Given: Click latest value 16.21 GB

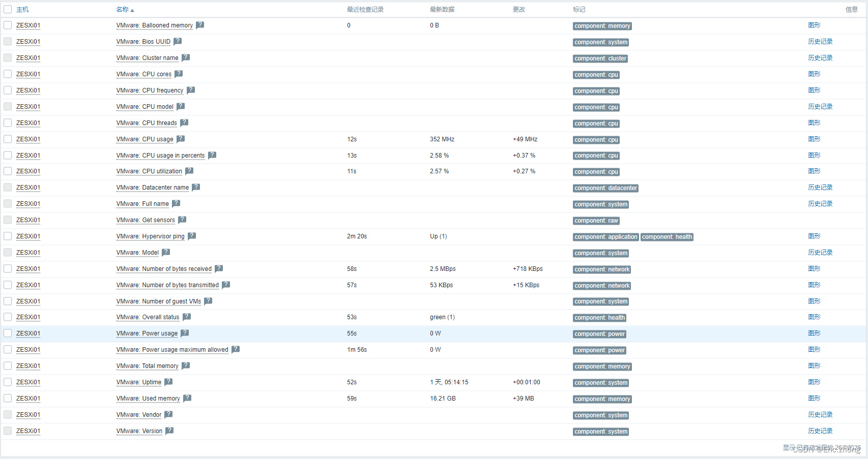Looking at the screenshot, I should 443,399.
